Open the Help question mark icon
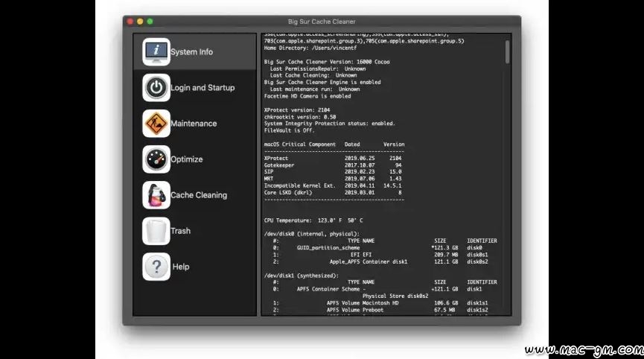The width and height of the screenshot is (644, 359). 156,267
